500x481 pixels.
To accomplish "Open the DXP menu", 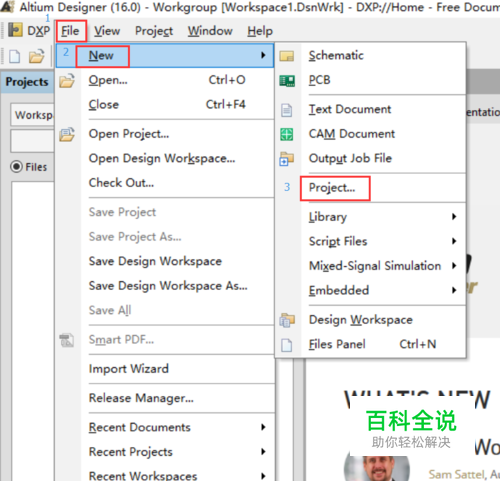I will coord(39,31).
